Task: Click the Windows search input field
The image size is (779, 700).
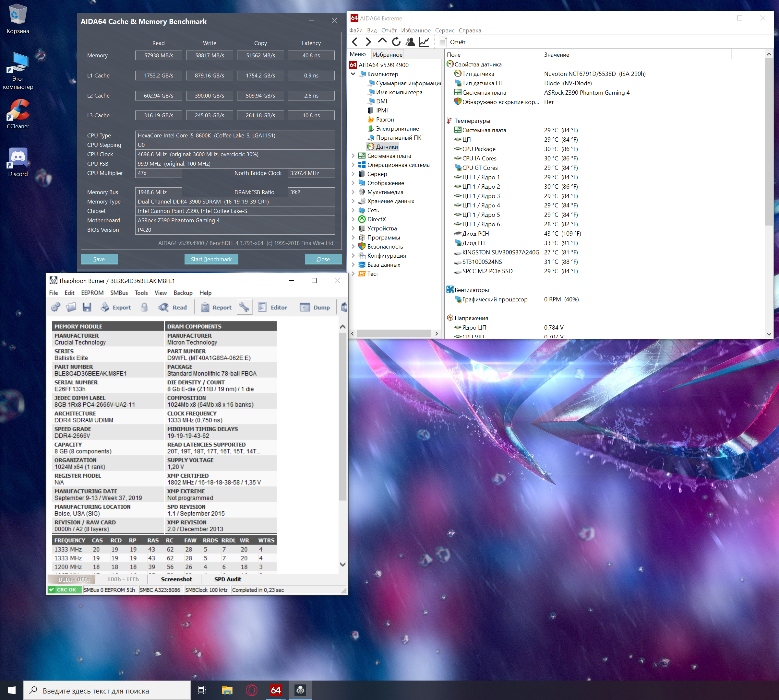Action: (x=108, y=691)
